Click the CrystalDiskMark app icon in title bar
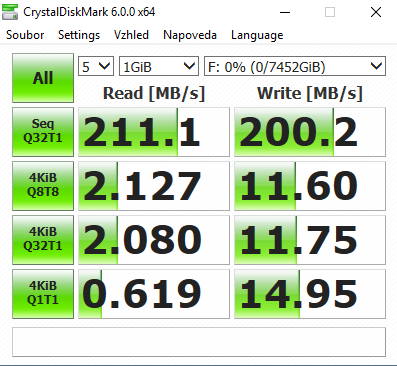 [x=10, y=12]
